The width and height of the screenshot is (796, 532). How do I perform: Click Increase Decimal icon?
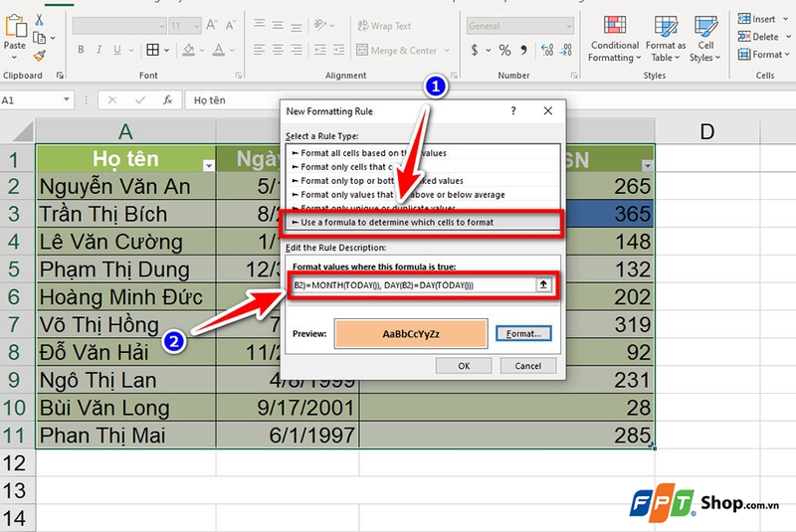548,50
